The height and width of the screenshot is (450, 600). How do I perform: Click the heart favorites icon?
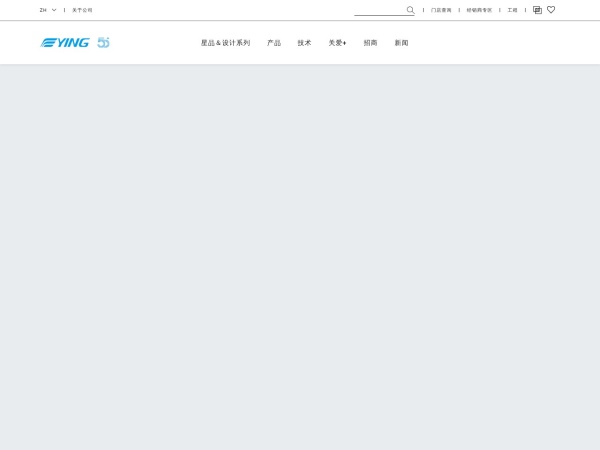point(551,10)
